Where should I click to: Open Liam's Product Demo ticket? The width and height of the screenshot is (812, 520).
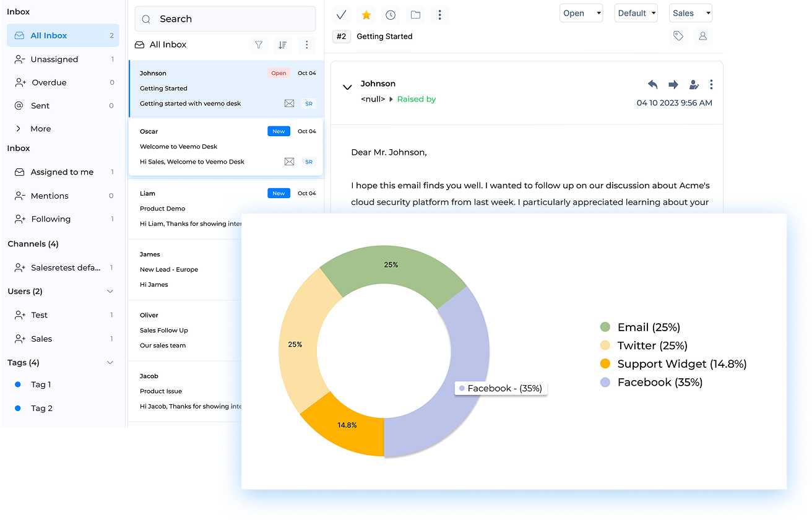(x=226, y=209)
